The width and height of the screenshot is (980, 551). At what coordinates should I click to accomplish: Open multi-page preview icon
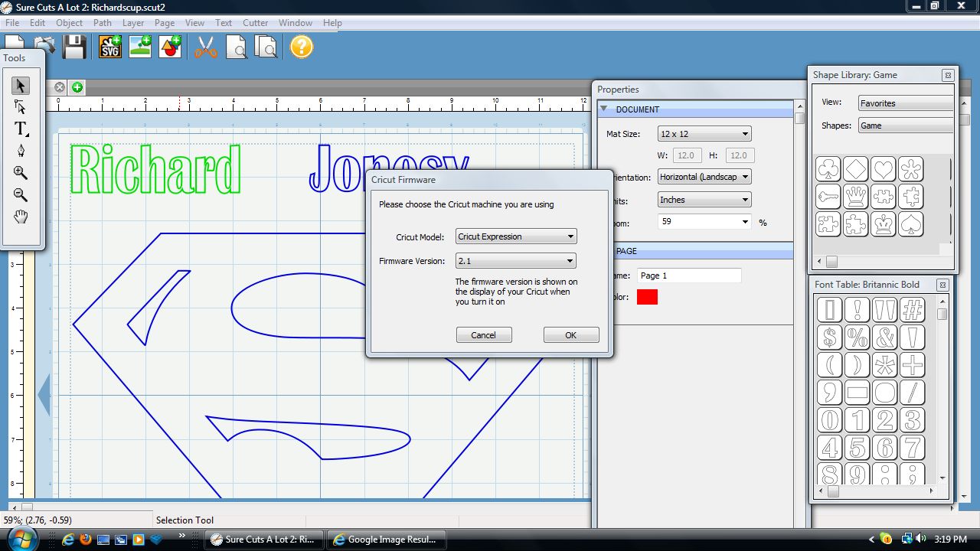click(266, 47)
